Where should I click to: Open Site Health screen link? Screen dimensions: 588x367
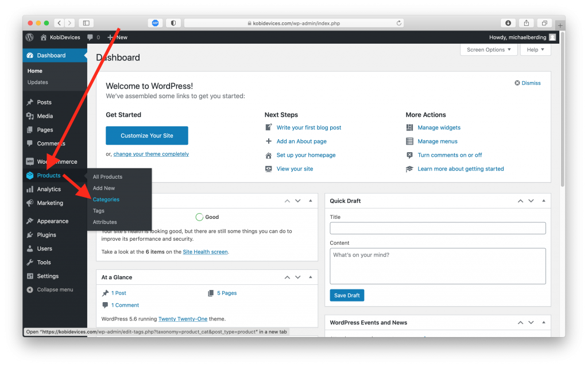point(205,252)
